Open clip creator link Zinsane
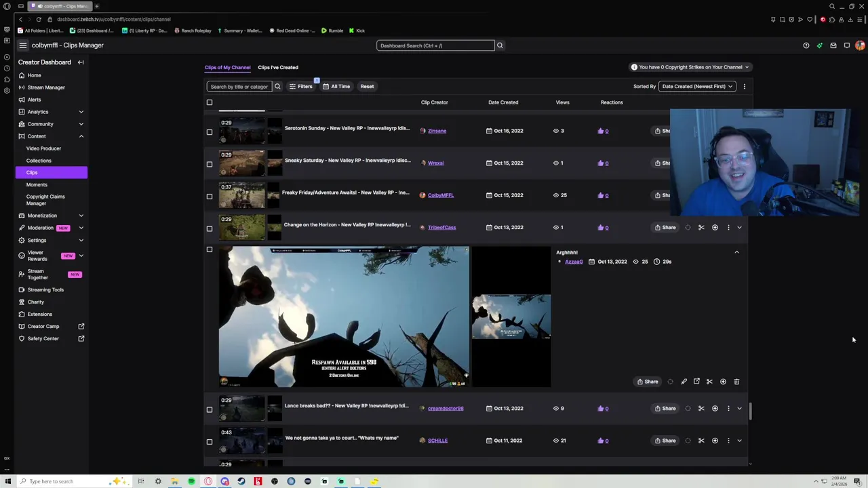 tap(437, 131)
